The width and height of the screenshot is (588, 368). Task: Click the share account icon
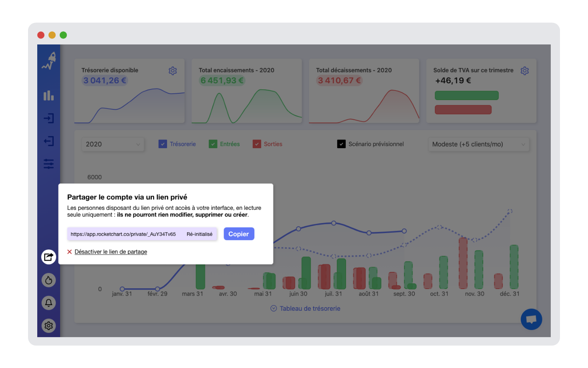coord(48,257)
